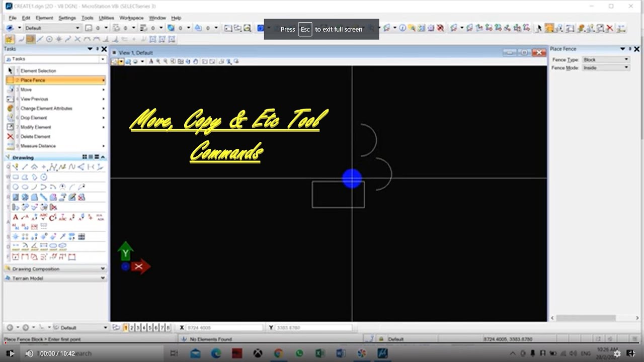Click the Y coordinate input field
This screenshot has width=644, height=362.
pyautogui.click(x=313, y=328)
